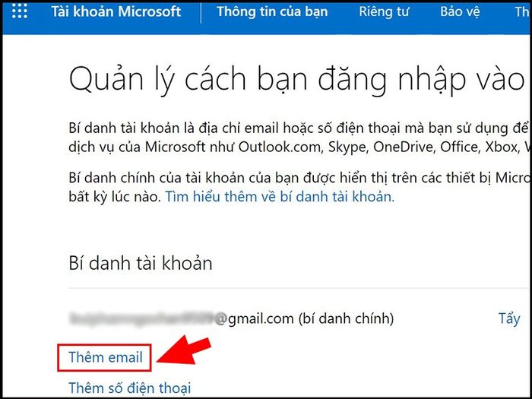The image size is (532, 399).
Task: Click the Thêm số điện thoại link
Action: 130,388
